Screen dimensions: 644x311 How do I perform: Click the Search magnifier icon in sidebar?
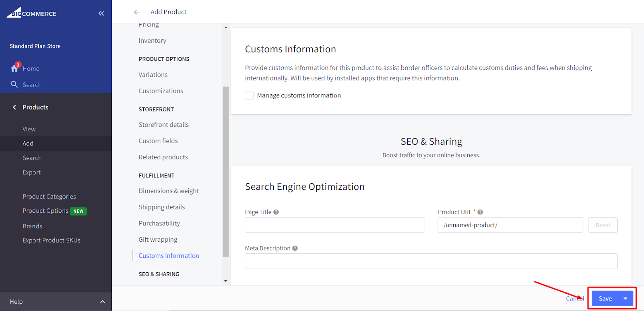point(14,85)
